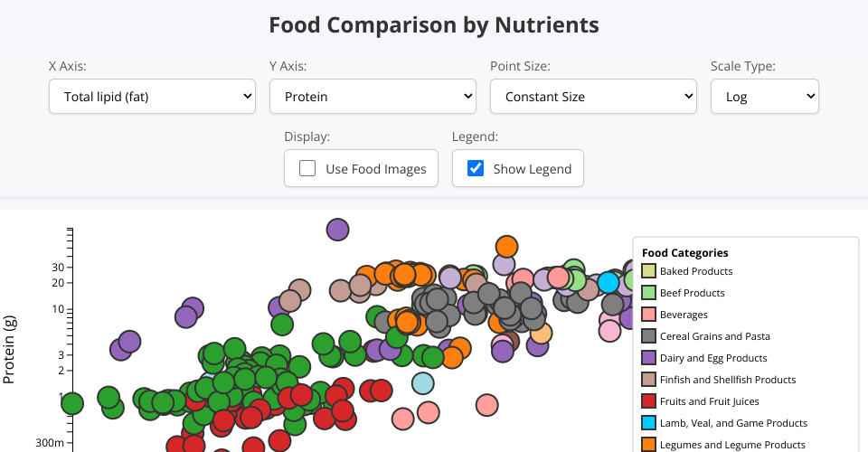The image size is (868, 452).
Task: Click the Lamb, Veal, and Game swatch
Action: pyautogui.click(x=648, y=423)
